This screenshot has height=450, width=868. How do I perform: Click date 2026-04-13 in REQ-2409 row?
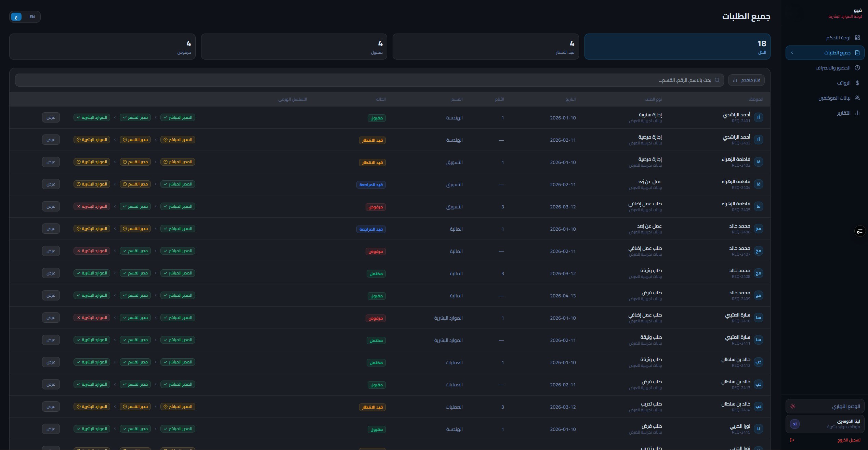[563, 296]
